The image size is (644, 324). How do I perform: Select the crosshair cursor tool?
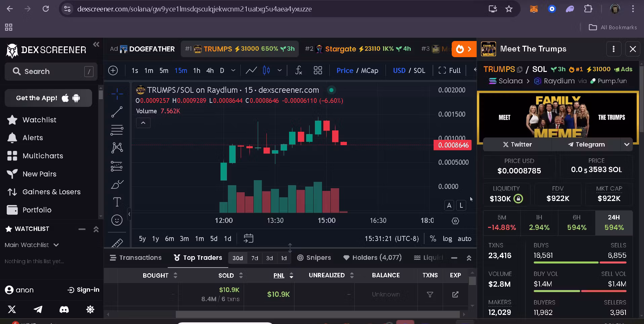point(117,94)
